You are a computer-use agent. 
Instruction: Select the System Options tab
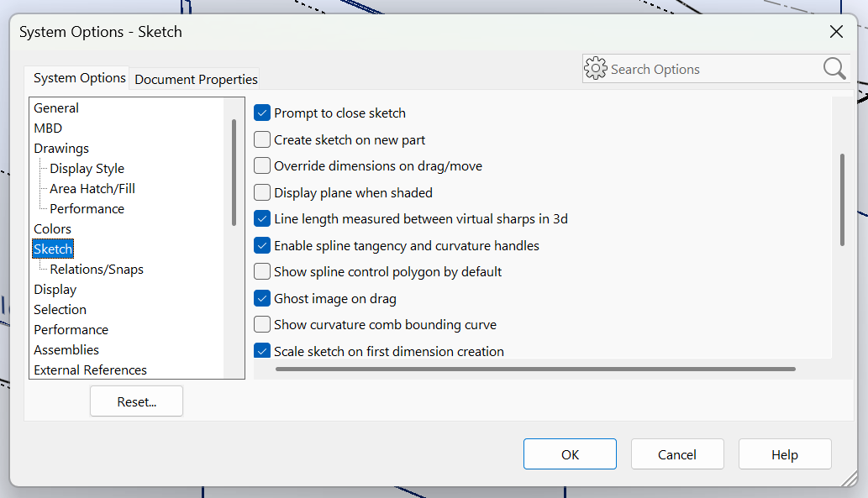pyautogui.click(x=79, y=78)
